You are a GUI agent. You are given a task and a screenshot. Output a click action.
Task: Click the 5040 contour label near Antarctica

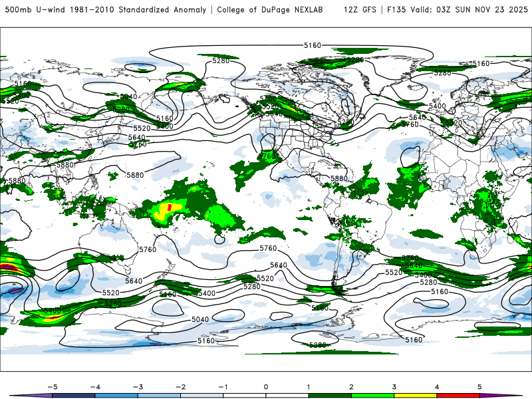pos(200,319)
